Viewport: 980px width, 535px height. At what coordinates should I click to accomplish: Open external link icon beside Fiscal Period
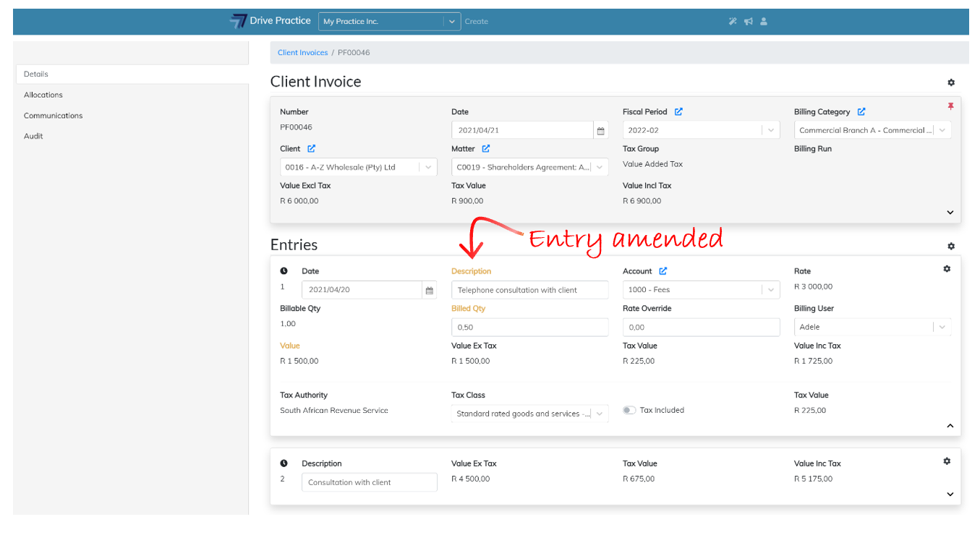pos(678,112)
